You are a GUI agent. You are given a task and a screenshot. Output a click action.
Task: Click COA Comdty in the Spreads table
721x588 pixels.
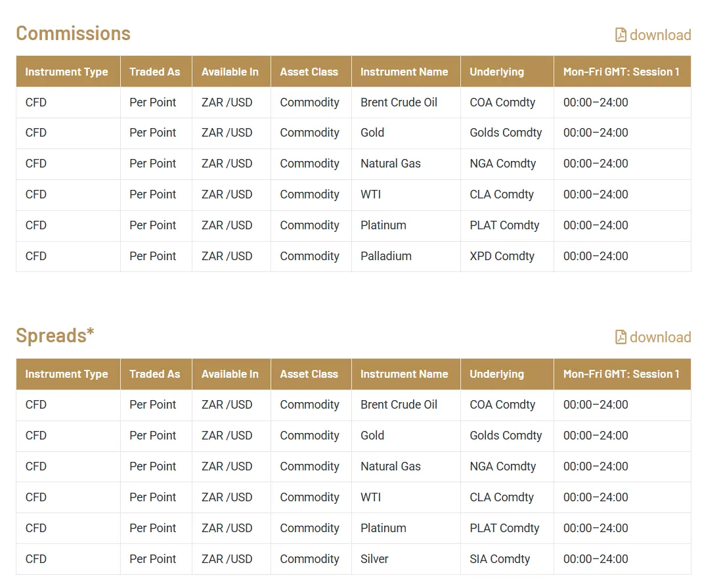(502, 405)
